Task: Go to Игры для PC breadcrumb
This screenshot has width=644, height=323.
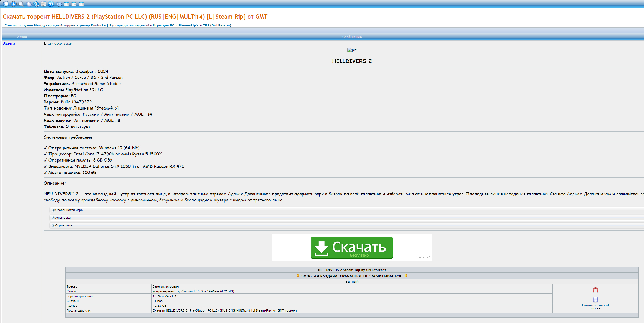Action: [x=163, y=25]
